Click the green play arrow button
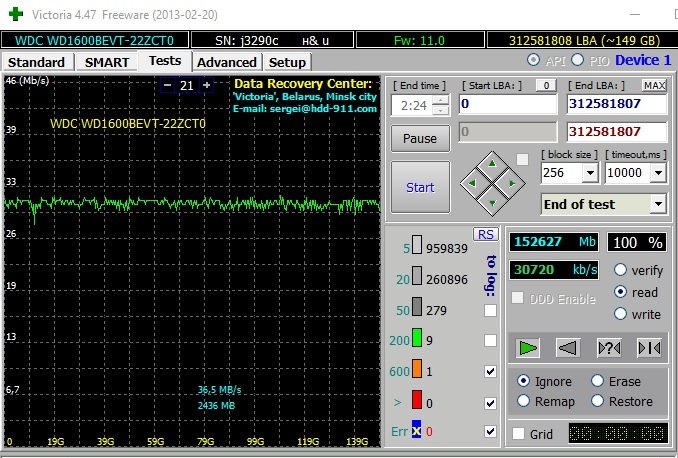This screenshot has width=678, height=458. [x=528, y=348]
